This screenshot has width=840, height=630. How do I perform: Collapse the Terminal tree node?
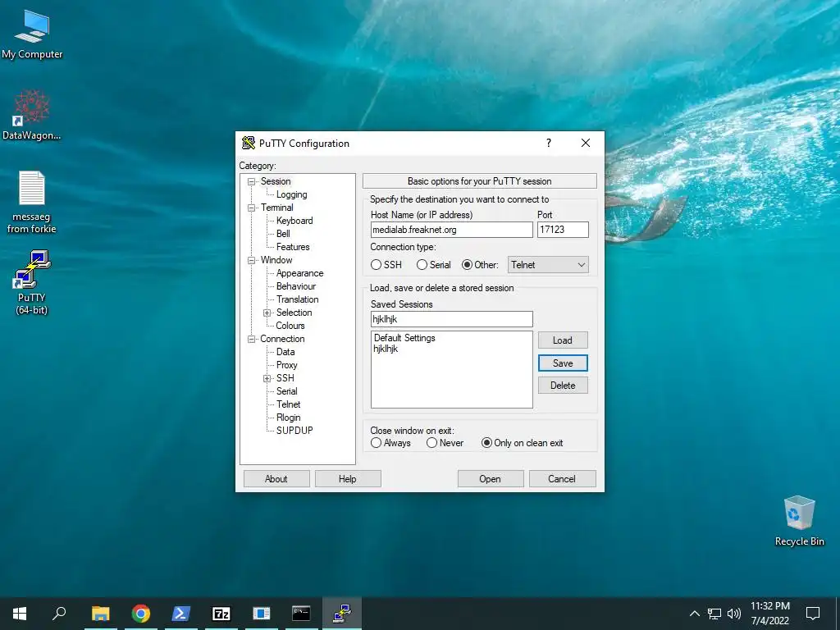click(x=251, y=208)
